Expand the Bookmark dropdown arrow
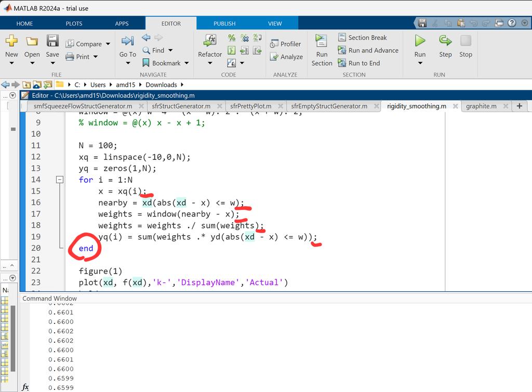 click(x=187, y=63)
